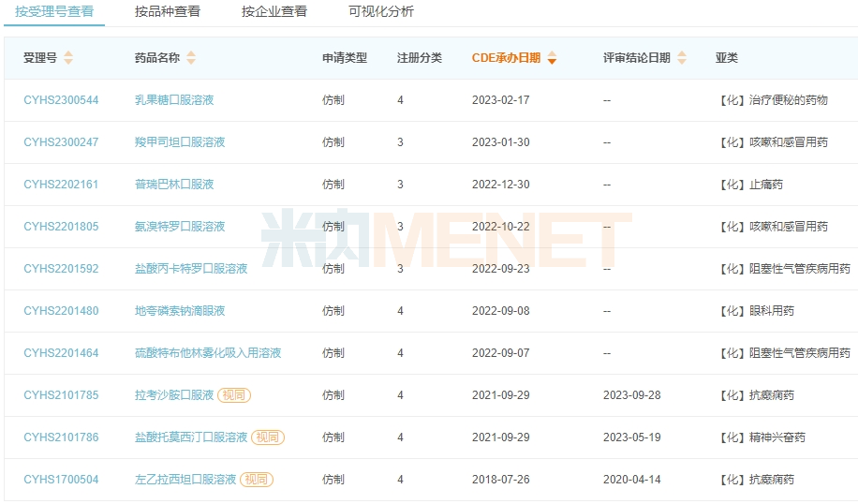
Task: Click 视同 badge next to 左乙拉西坦口服溶液
Action: (x=257, y=480)
